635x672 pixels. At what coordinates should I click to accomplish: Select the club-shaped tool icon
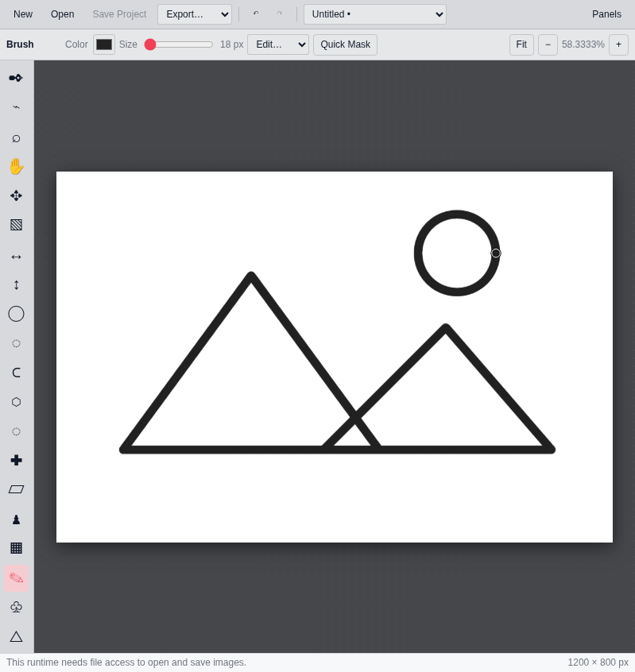coord(16,607)
